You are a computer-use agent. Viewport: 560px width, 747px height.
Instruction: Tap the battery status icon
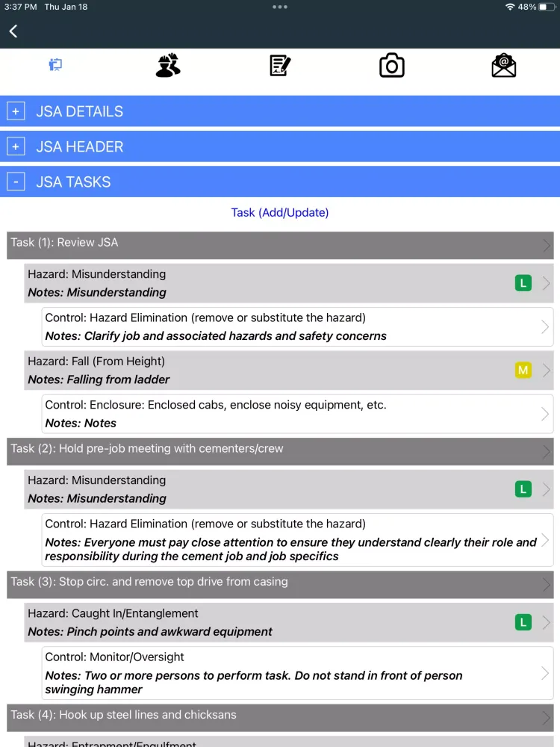pos(546,7)
